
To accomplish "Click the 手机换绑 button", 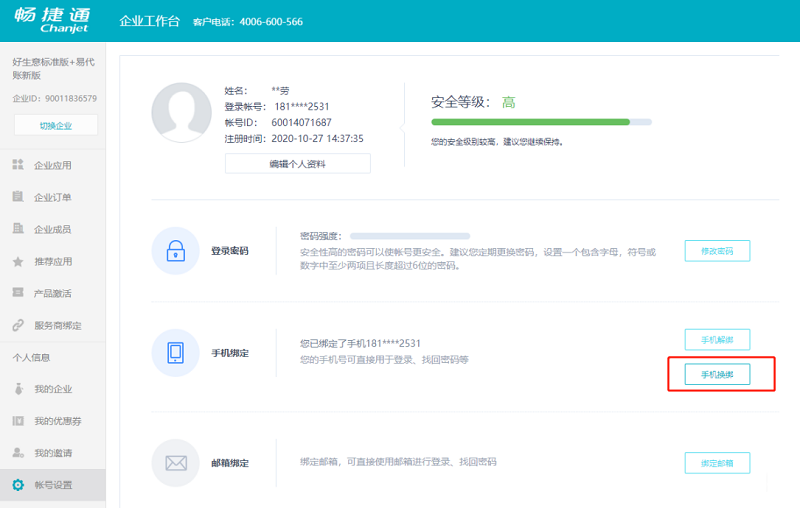I will 717,374.
